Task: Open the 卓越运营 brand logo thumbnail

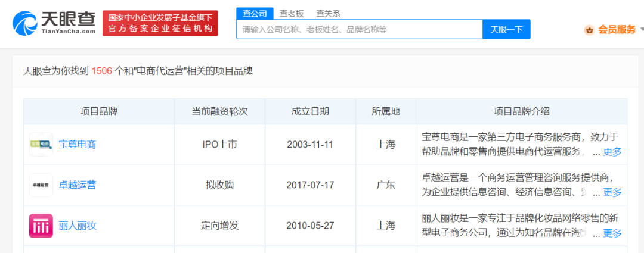Action: click(41, 185)
